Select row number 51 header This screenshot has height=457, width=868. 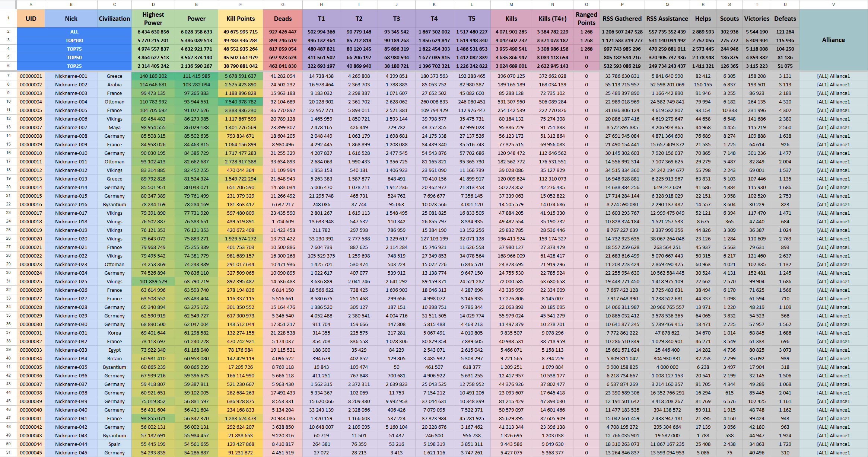[8, 453]
